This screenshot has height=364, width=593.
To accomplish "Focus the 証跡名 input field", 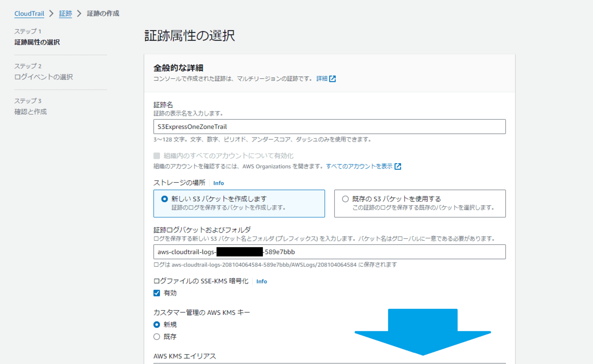I will [x=329, y=127].
